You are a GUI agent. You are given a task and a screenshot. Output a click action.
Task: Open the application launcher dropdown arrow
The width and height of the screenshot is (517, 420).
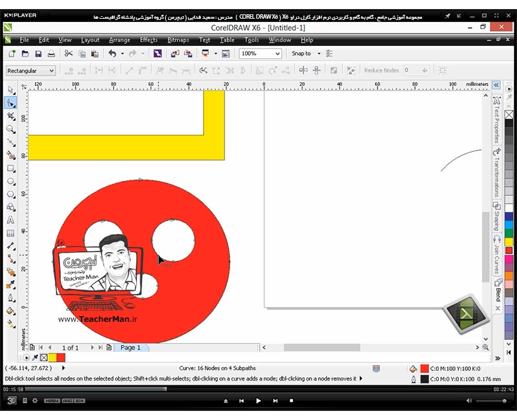[x=216, y=54]
